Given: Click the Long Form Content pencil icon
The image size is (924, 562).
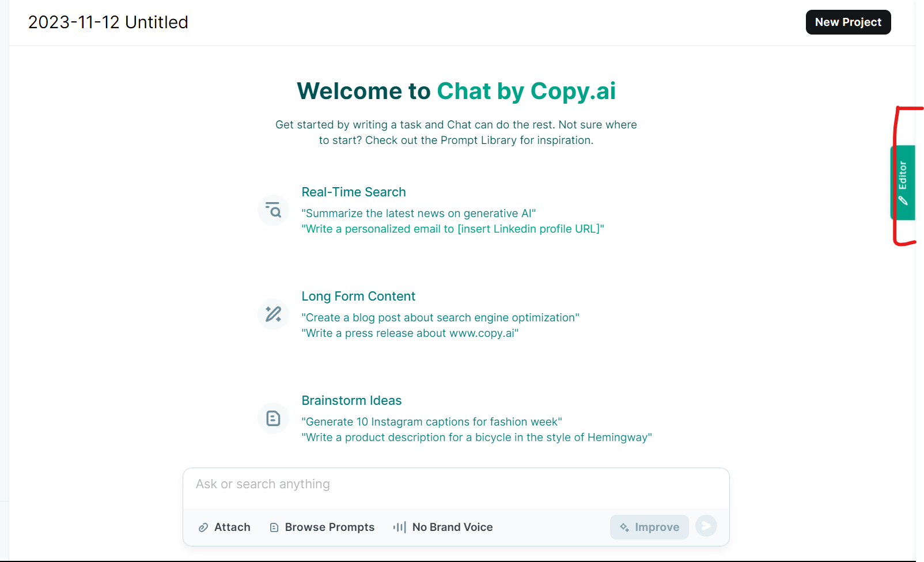Looking at the screenshot, I should (x=273, y=314).
